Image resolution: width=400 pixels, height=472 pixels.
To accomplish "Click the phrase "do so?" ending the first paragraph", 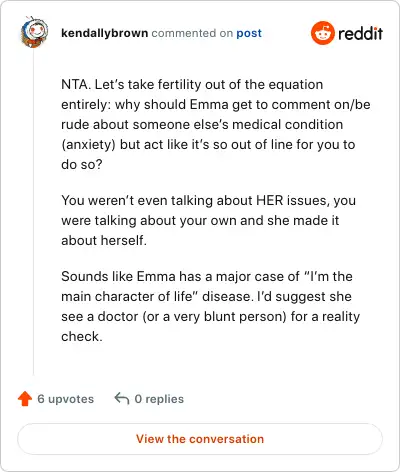I will (x=82, y=164).
